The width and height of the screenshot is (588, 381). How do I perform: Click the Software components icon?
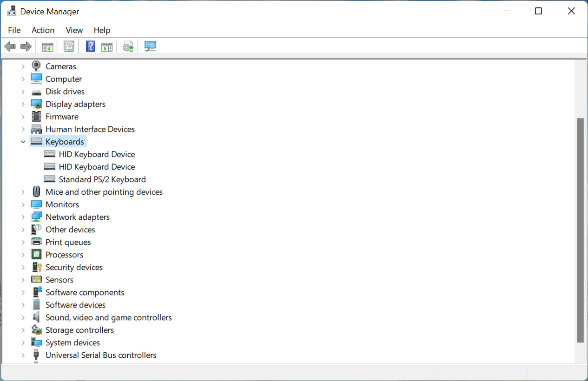[36, 292]
